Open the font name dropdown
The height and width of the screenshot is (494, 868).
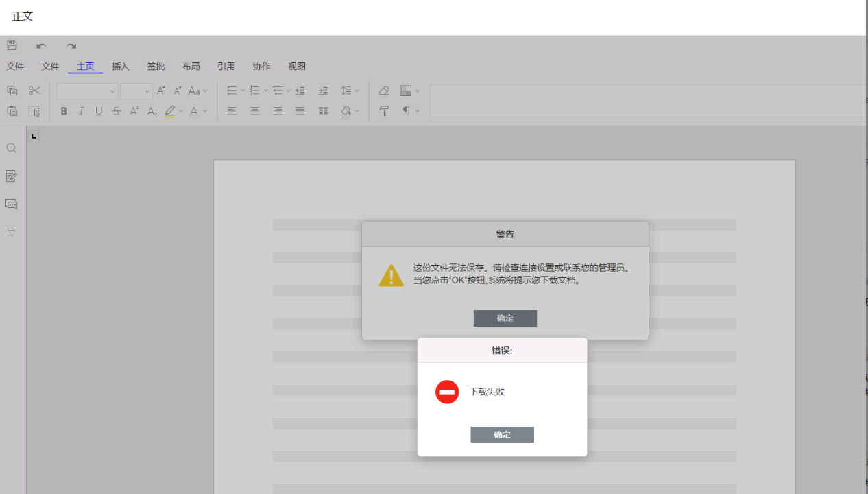coord(88,91)
